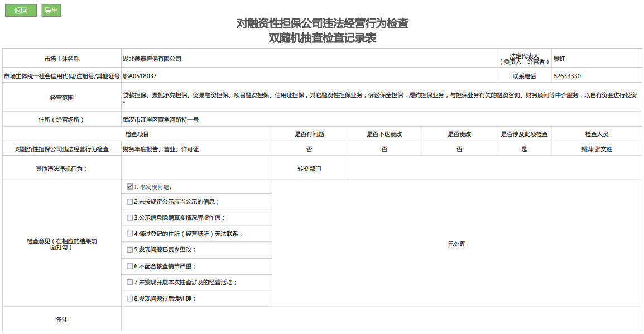Viewport: 644px width, 334px height.
Task: Click the 住所（经营场所）label
Action: point(61,119)
